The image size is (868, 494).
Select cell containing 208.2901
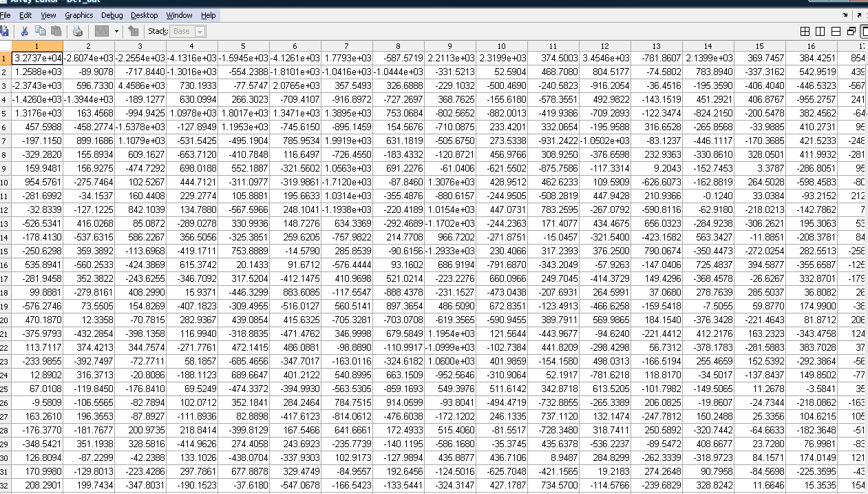[37, 485]
